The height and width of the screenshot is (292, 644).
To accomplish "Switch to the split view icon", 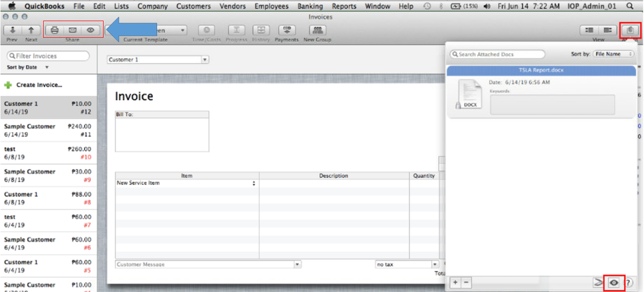I will (607, 30).
